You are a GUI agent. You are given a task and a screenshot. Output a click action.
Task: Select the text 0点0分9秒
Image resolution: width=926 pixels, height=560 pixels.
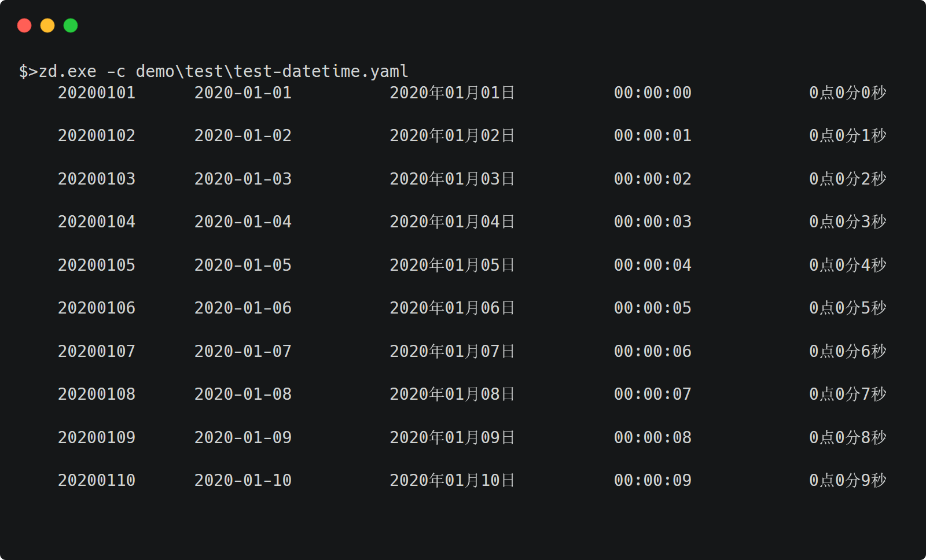click(x=848, y=480)
